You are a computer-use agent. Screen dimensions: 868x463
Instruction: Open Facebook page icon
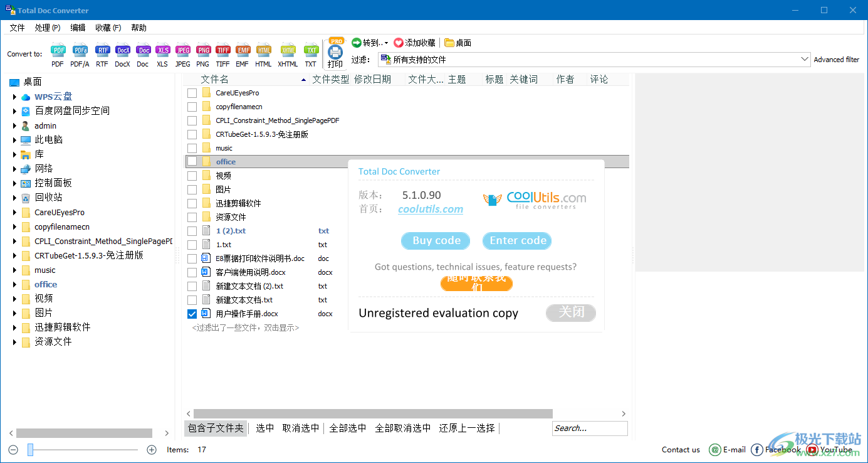point(756,449)
